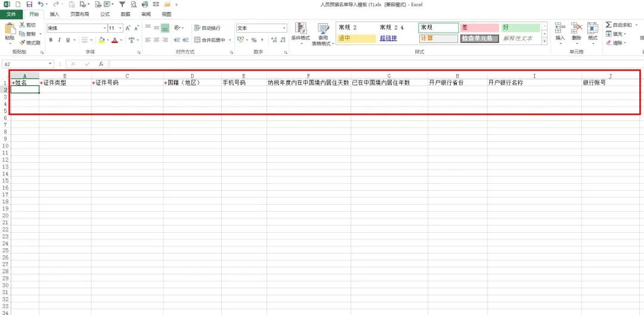This screenshot has height=315, width=644.
Task: Expand the Name Box dropdown showing A2
Action: click(x=51, y=64)
